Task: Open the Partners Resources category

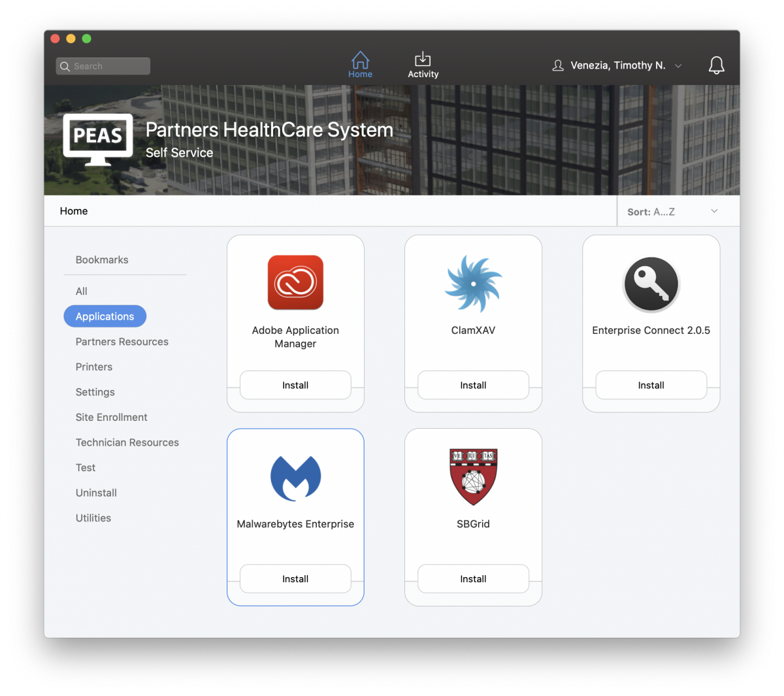Action: pyautogui.click(x=122, y=342)
